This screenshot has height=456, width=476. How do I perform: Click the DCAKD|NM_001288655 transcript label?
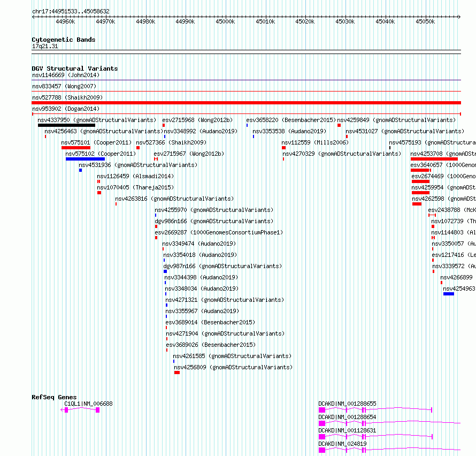(x=347, y=404)
